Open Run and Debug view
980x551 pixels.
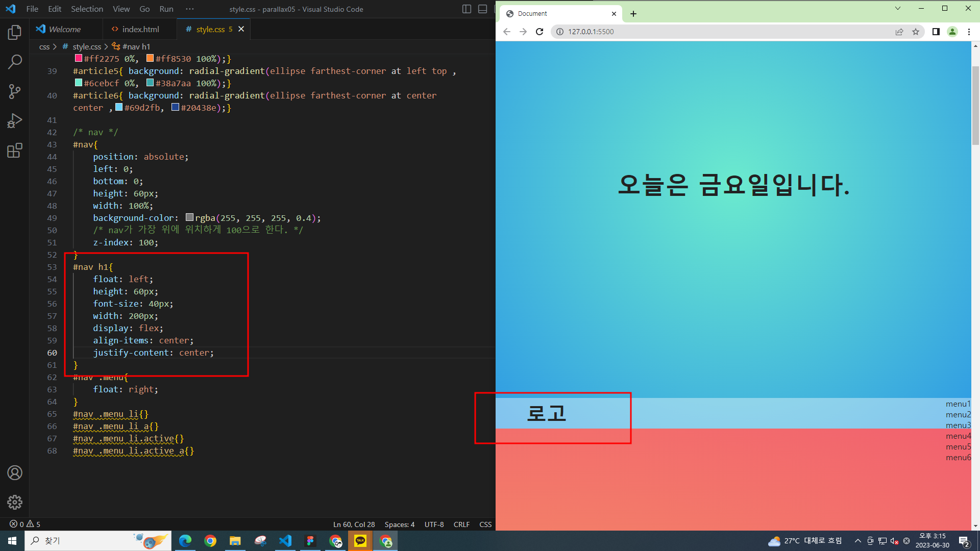(14, 121)
